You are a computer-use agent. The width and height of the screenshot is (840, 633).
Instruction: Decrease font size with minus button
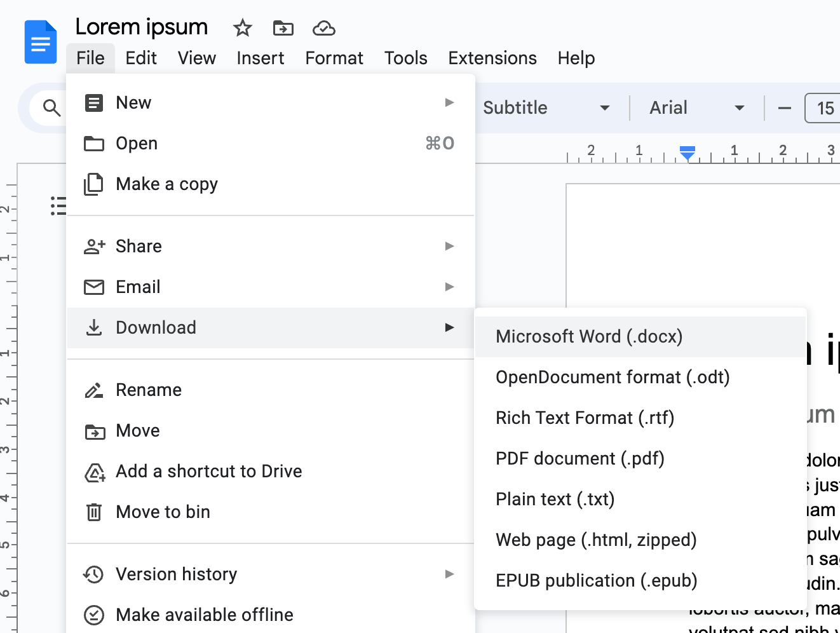[785, 108]
